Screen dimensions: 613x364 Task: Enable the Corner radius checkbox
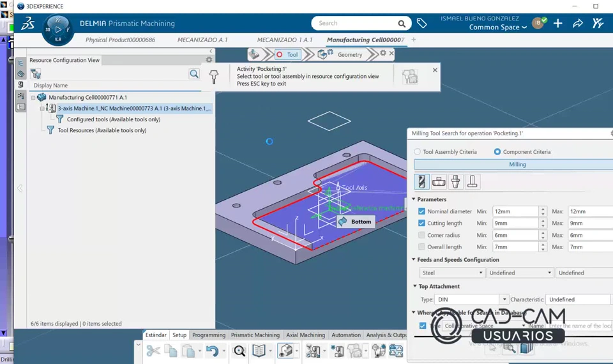[x=421, y=235]
